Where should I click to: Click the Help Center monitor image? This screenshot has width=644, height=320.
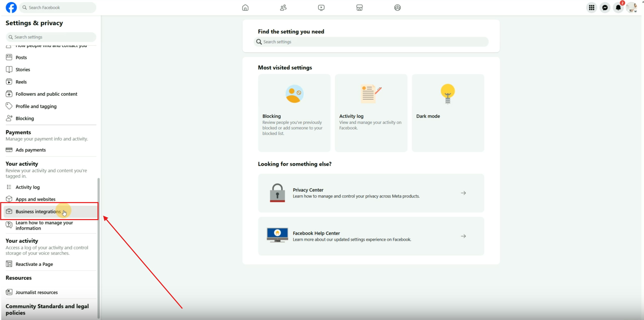click(x=277, y=235)
